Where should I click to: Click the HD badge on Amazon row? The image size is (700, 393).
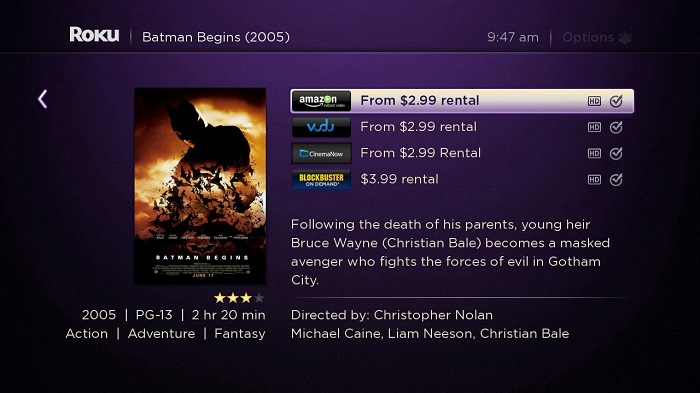(594, 101)
